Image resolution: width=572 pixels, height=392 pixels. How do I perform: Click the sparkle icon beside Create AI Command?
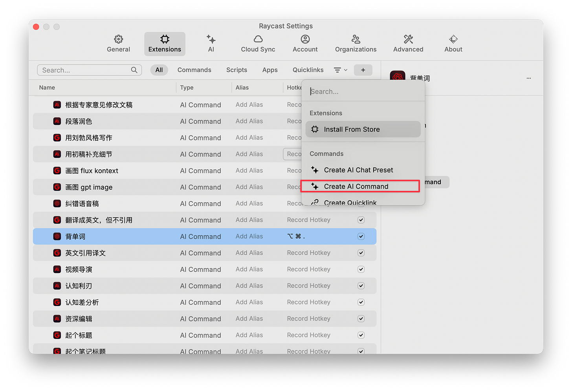click(315, 186)
